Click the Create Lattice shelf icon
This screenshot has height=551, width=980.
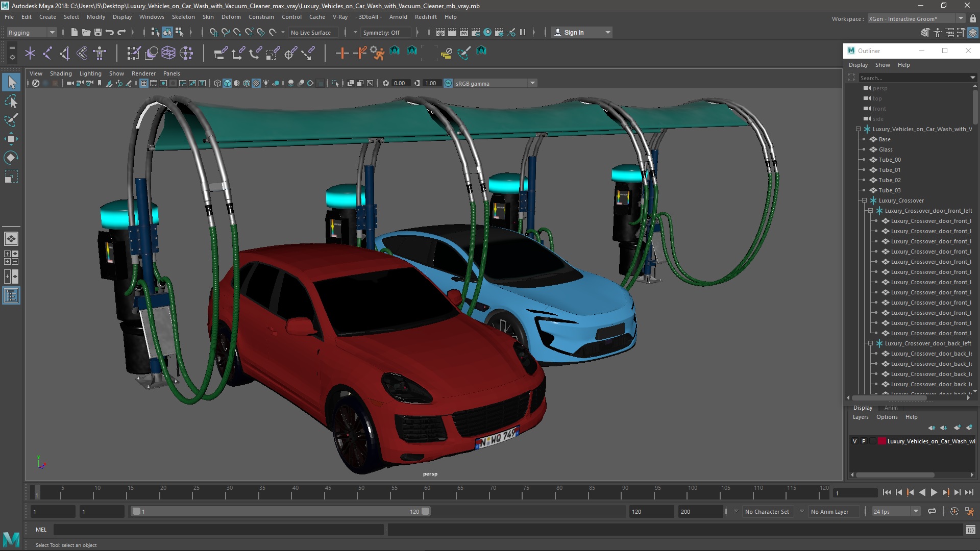(x=168, y=53)
